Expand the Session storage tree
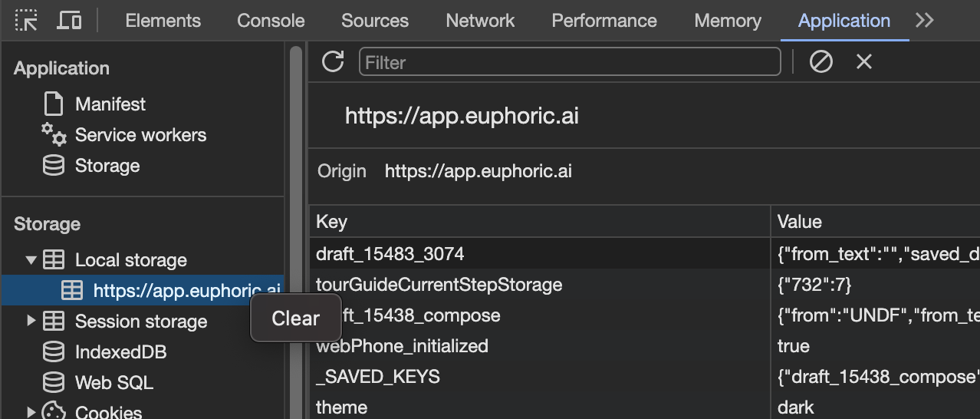980x419 pixels. [31, 321]
